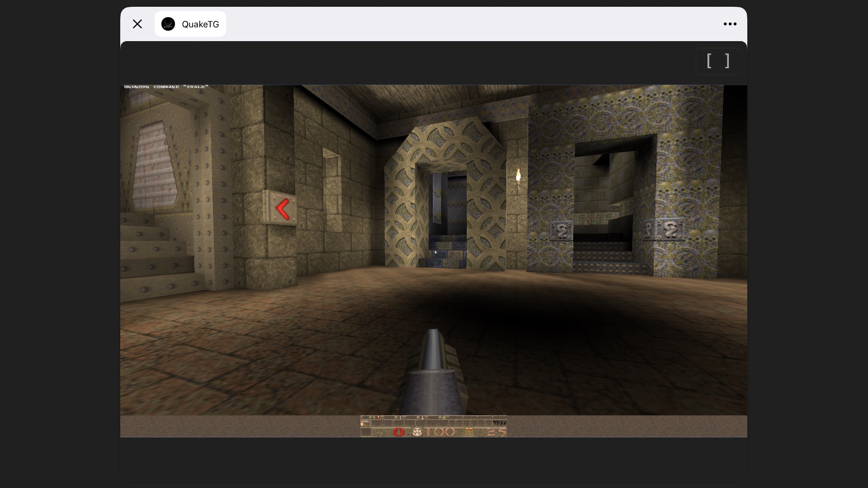Click the shells ammo icon in the HUD
This screenshot has width=868, height=488.
(378, 418)
